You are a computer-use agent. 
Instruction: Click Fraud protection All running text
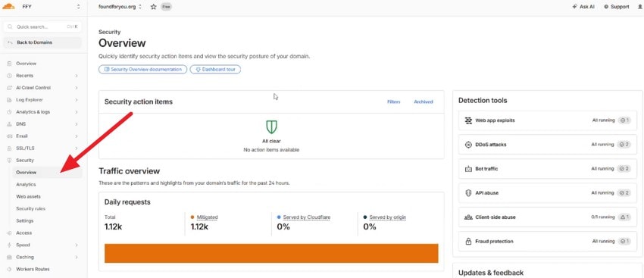point(603,242)
